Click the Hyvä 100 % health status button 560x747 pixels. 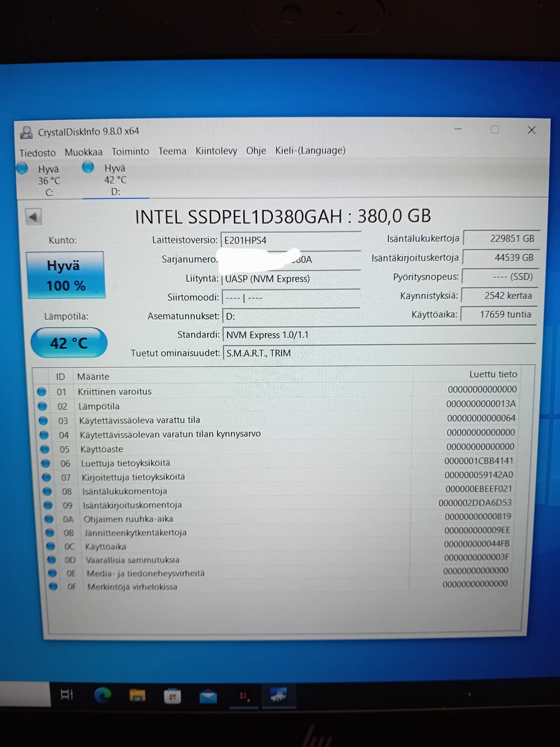pos(65,275)
